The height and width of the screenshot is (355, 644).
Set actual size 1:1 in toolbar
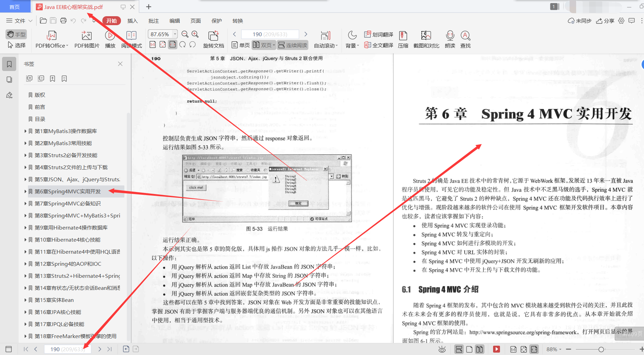(x=153, y=44)
